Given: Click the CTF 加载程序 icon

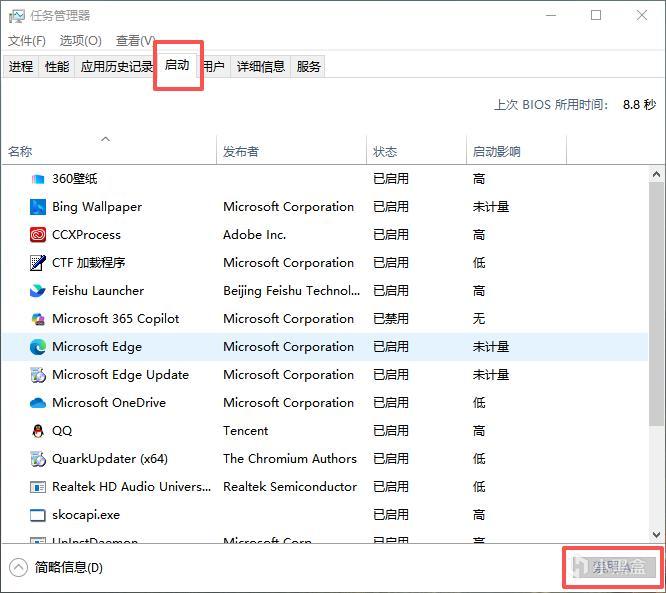Looking at the screenshot, I should (38, 263).
